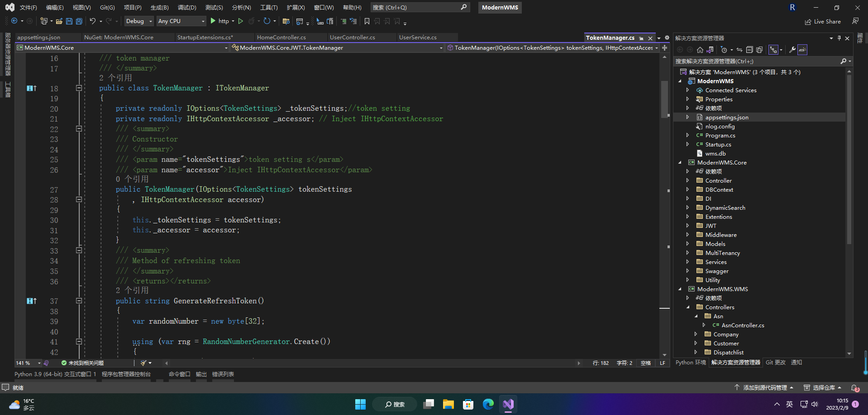Open Microsoft Edge from the taskbar
Screen dimensions: 868x415
[488, 404]
